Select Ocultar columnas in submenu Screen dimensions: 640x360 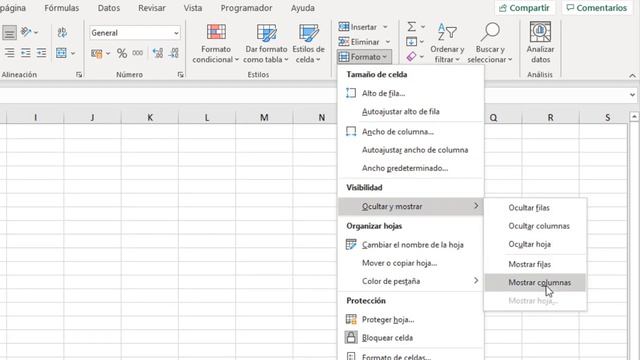pos(535,226)
